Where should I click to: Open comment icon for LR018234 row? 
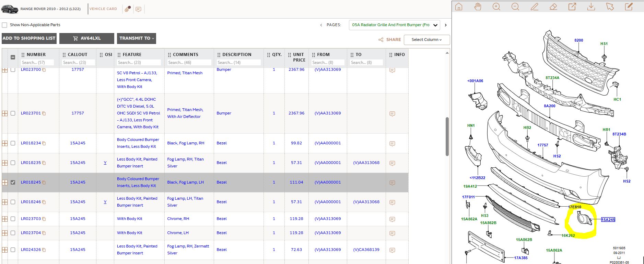pyautogui.click(x=393, y=143)
